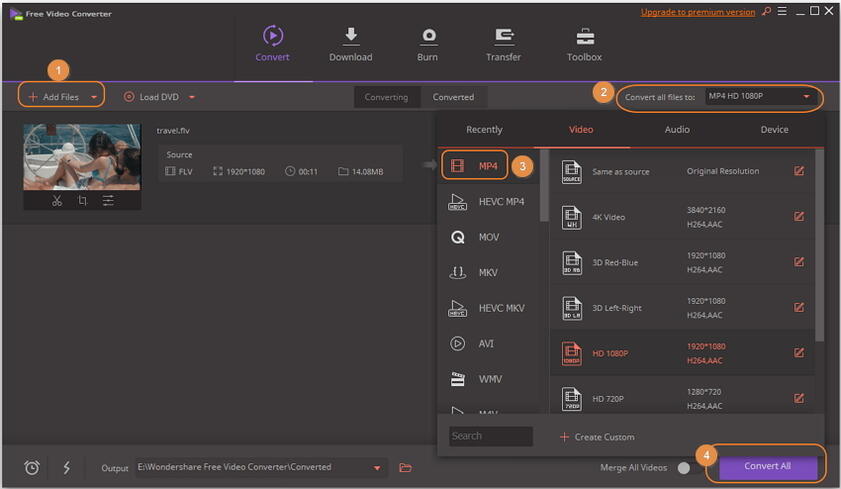The height and width of the screenshot is (489, 841).
Task: Open the MP4 HD 1080P format dropdown
Action: [x=760, y=97]
